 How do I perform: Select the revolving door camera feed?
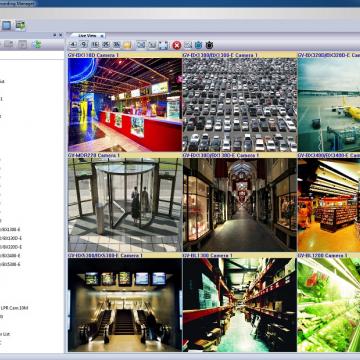(125, 205)
